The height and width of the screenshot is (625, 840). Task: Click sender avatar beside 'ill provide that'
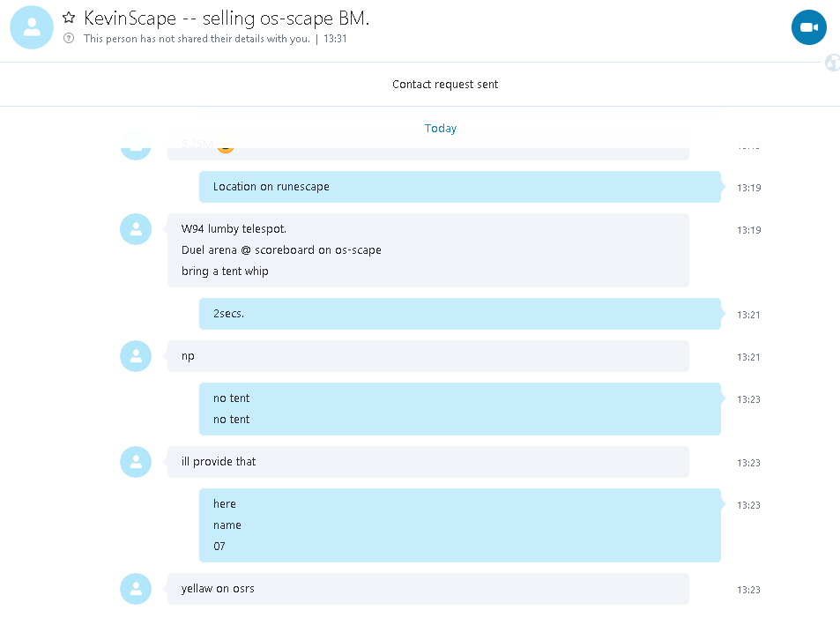click(136, 462)
